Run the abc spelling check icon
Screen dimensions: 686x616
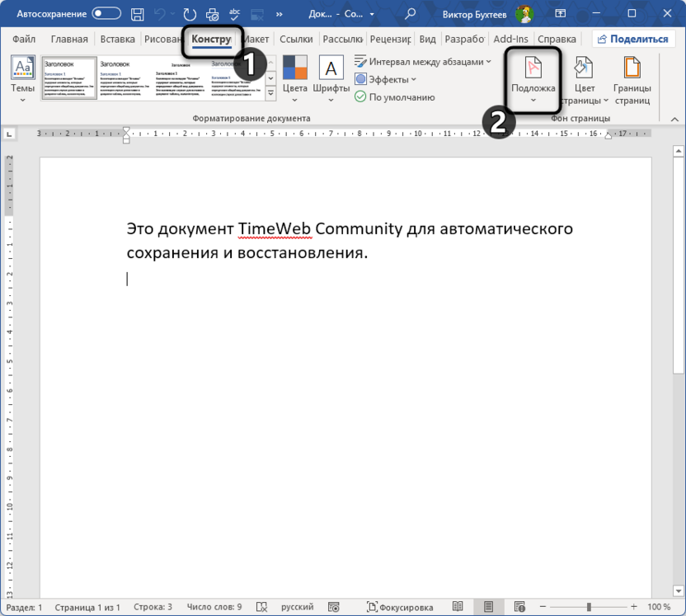tap(234, 14)
